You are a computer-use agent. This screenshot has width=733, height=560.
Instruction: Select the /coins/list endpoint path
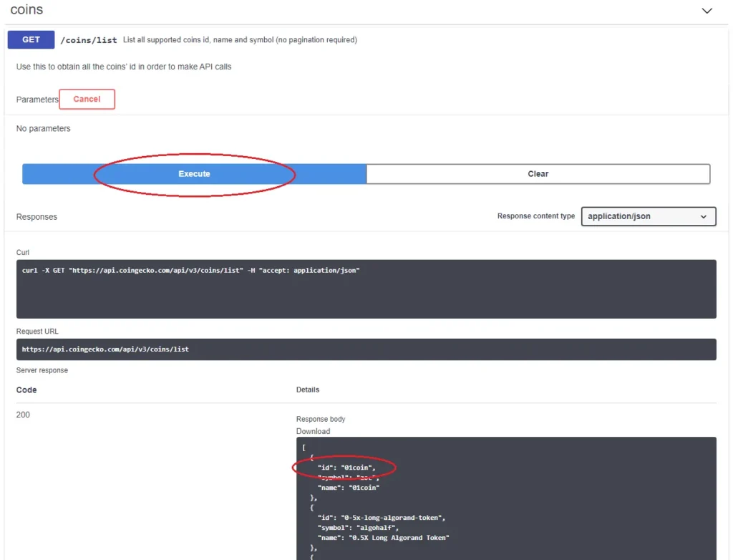(x=88, y=40)
